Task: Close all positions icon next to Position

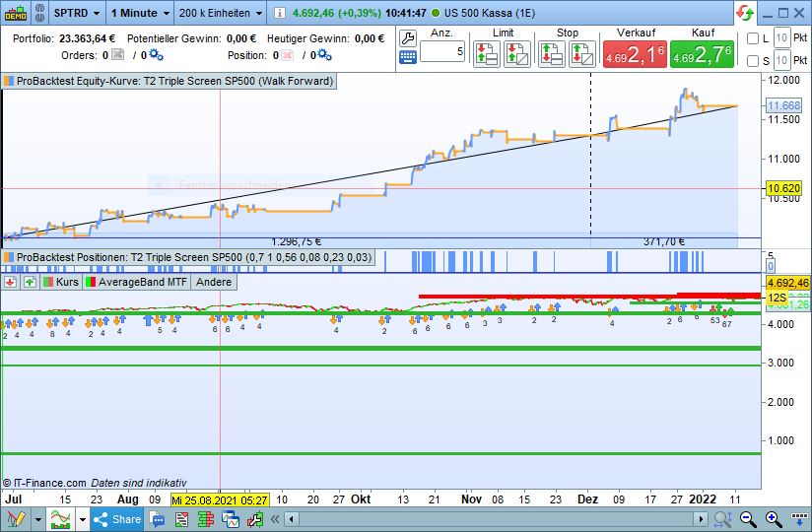Action: [x=287, y=55]
